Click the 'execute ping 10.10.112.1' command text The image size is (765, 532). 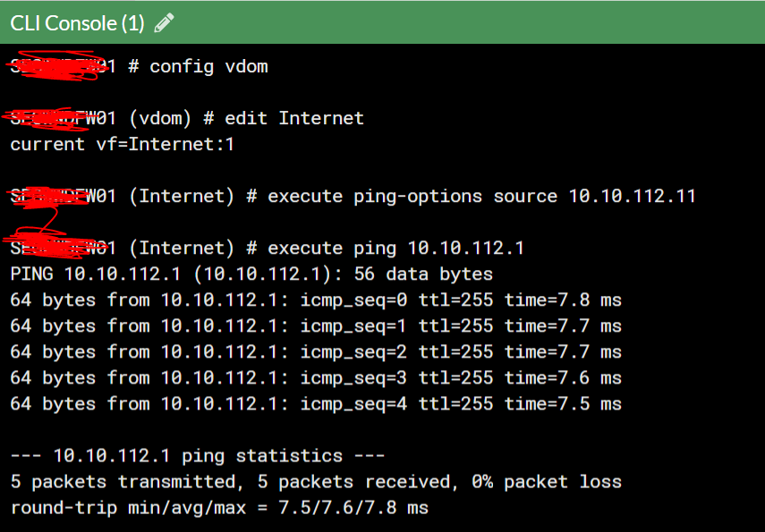[395, 248]
